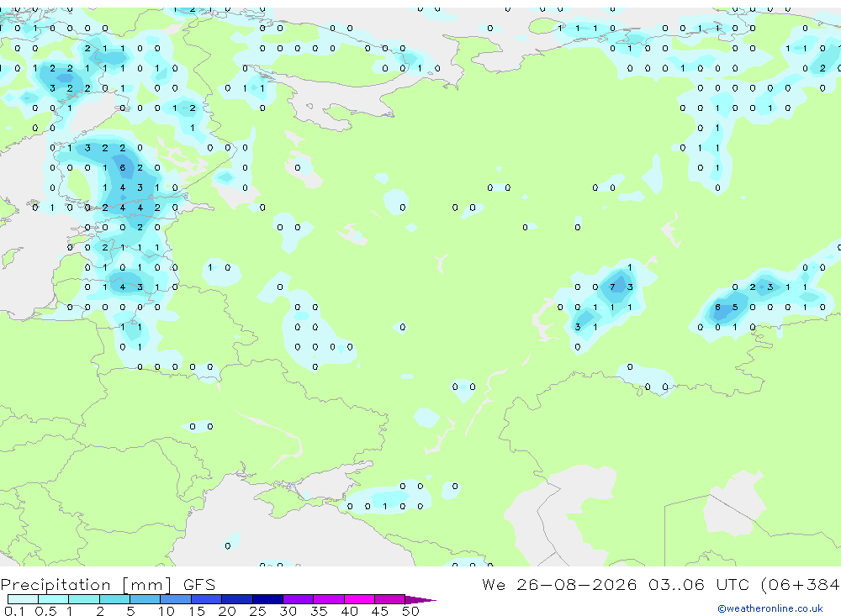Select the 2–5 mm legend color box

(114, 599)
